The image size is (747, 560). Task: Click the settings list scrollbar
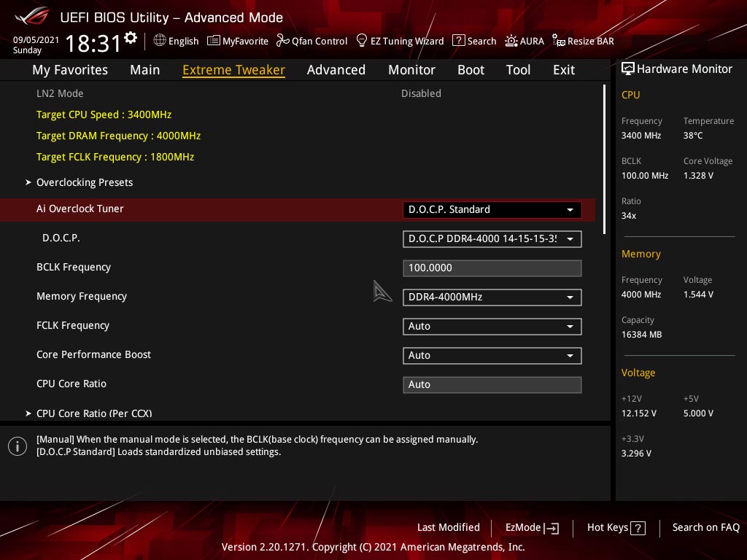(x=604, y=159)
